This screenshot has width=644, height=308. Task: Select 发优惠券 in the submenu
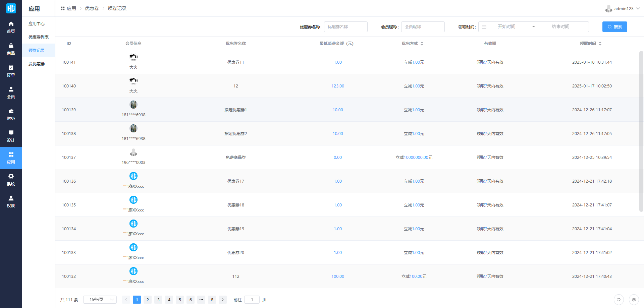coord(37,64)
